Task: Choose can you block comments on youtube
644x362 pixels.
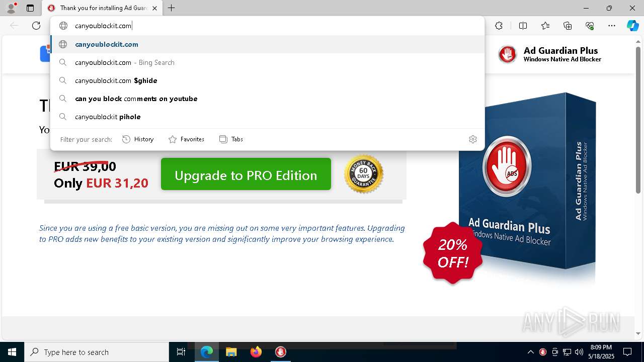Action: [x=267, y=99]
